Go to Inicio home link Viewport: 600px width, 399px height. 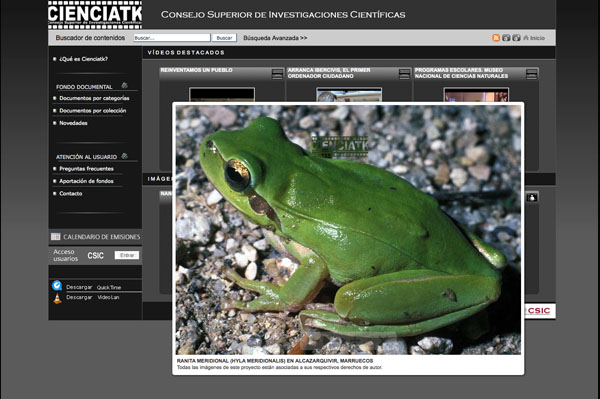(534, 38)
